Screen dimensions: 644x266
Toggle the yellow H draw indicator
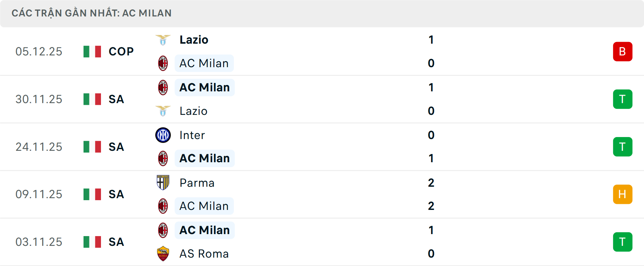click(x=623, y=194)
